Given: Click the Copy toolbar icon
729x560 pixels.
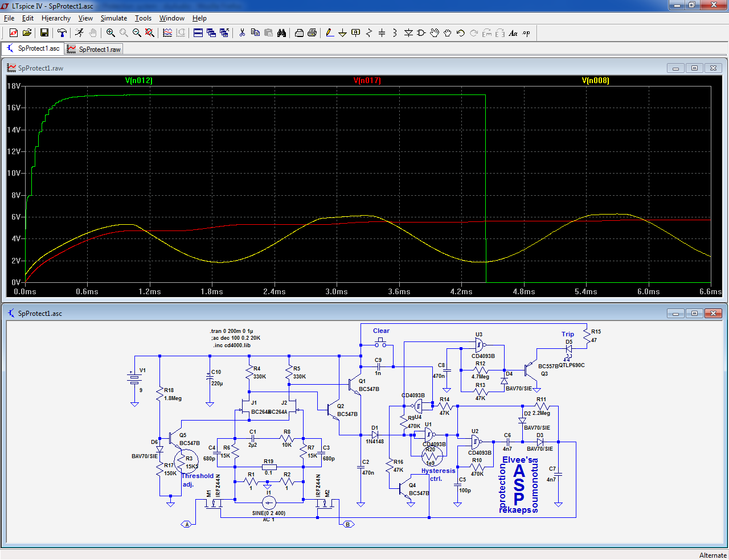Looking at the screenshot, I should (x=255, y=33).
